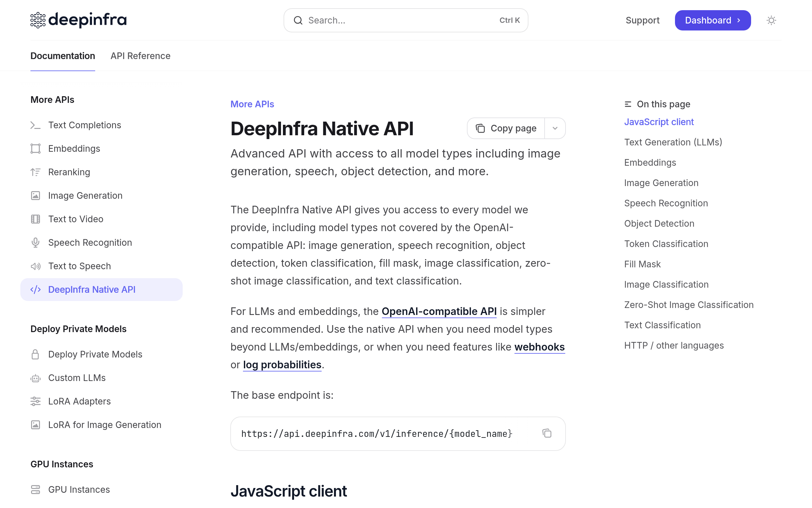Jump to Text Generation (LLMs) section
812x508 pixels.
point(673,142)
